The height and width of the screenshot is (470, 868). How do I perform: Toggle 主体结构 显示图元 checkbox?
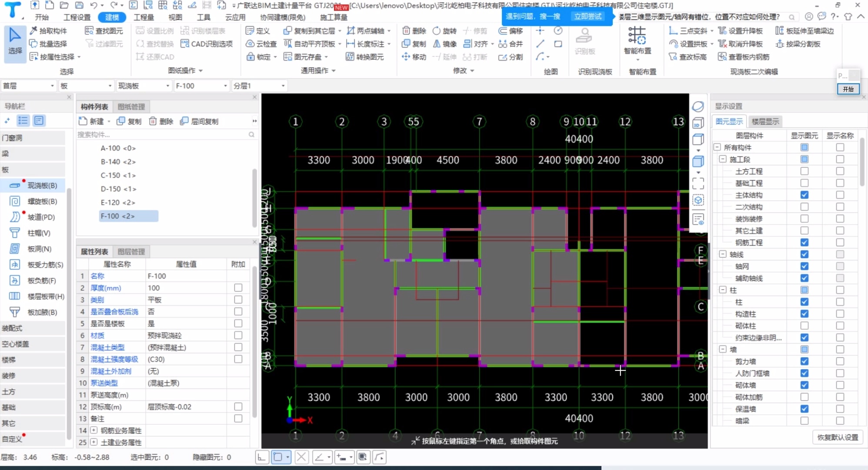(805, 195)
